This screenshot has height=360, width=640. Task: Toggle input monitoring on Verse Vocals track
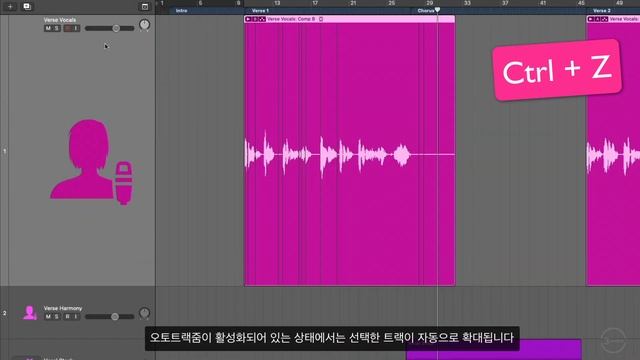(x=76, y=29)
